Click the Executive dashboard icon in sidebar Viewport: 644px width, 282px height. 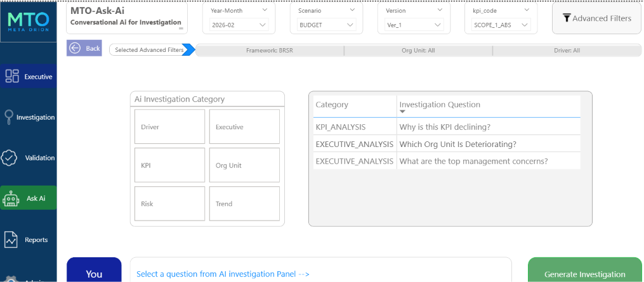coord(12,76)
